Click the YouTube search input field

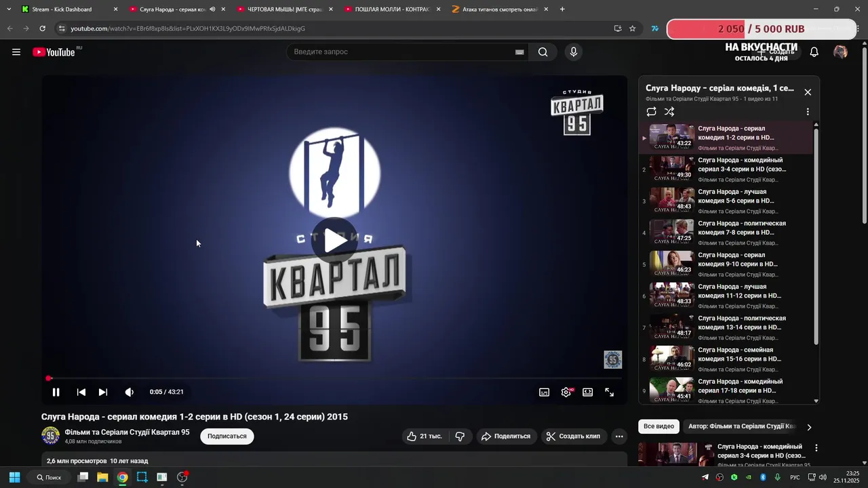(407, 52)
